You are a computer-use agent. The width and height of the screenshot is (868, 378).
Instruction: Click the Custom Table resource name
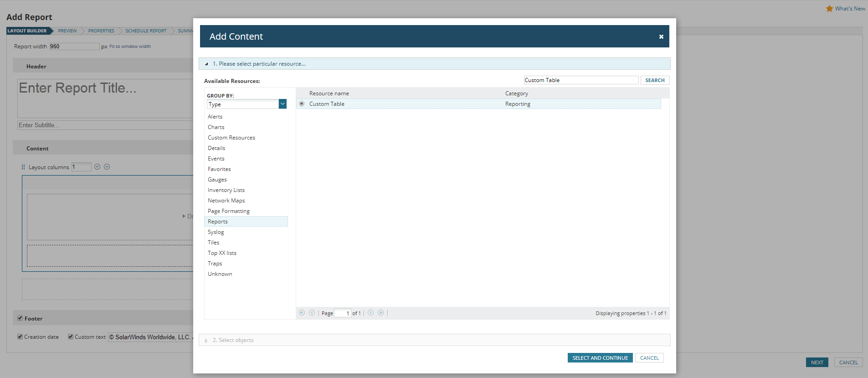tap(327, 104)
